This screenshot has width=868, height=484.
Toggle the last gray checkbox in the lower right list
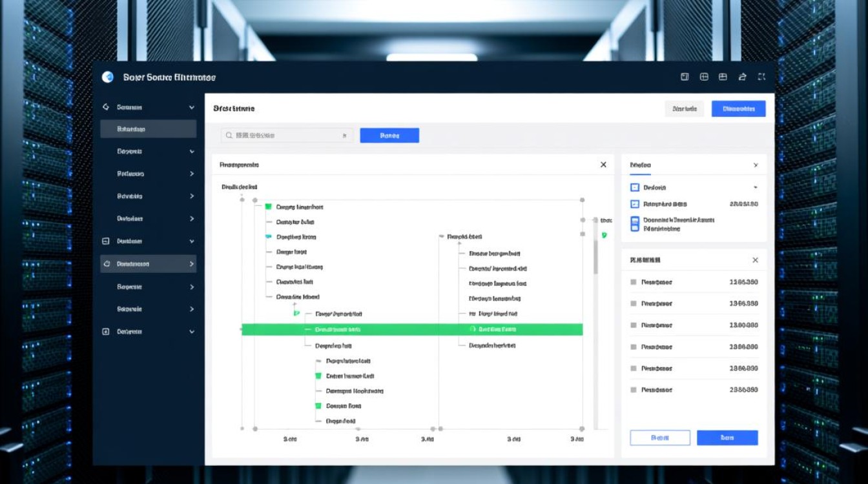pos(634,390)
